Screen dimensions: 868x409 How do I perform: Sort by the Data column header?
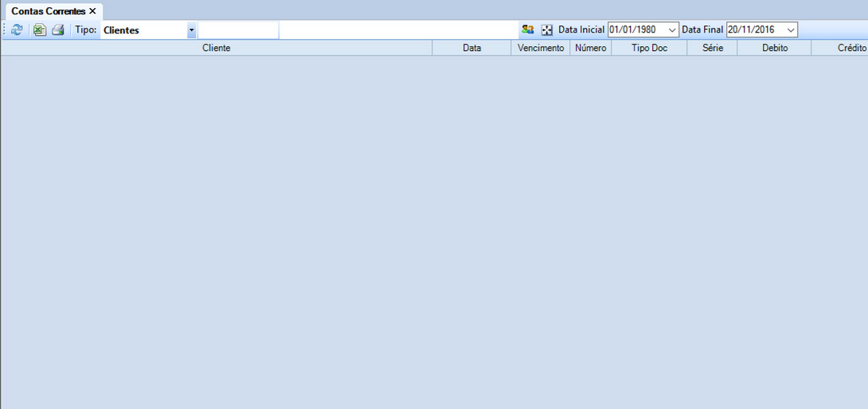pos(471,49)
